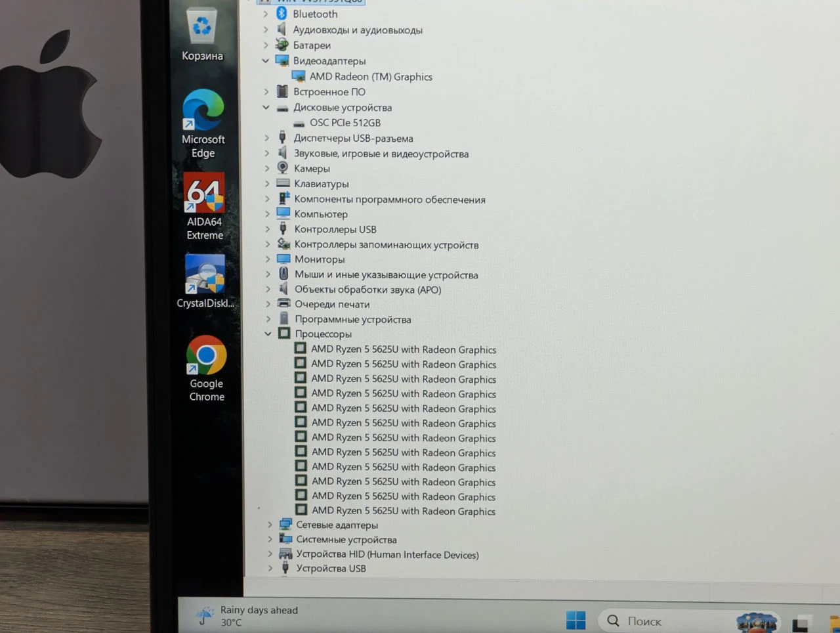
Task: Click the Батареи battery category icon
Action: 282,45
